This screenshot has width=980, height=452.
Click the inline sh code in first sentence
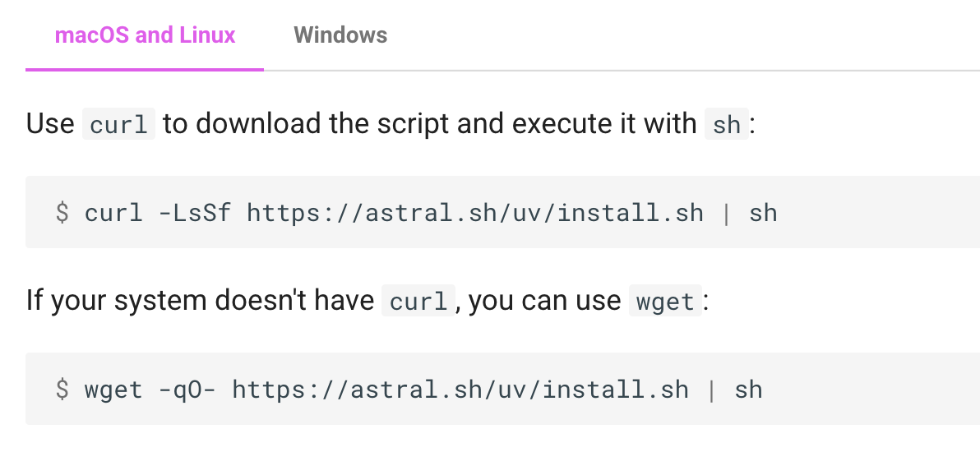click(x=727, y=125)
